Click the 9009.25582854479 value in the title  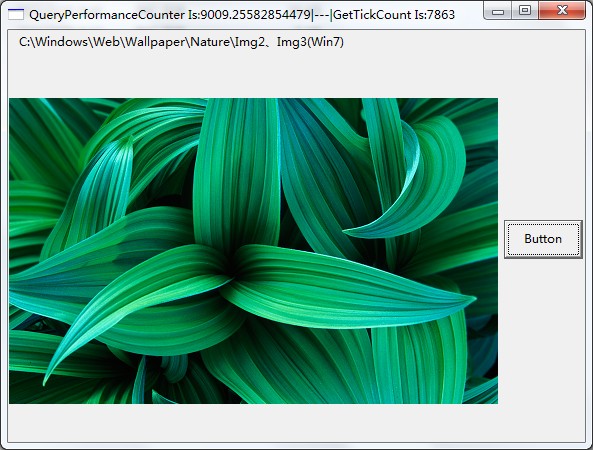click(x=256, y=15)
